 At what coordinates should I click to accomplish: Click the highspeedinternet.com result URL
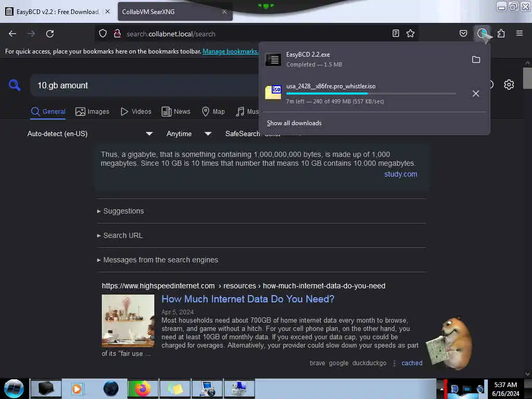(244, 286)
